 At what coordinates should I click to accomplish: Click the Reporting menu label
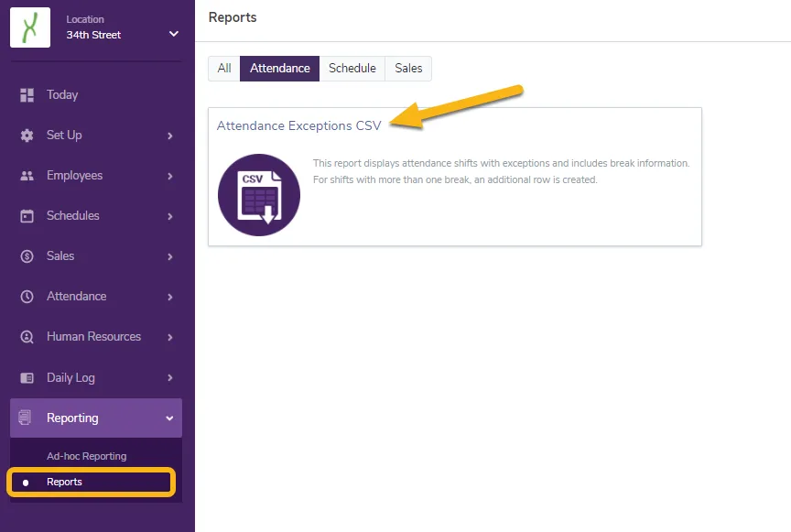point(72,418)
